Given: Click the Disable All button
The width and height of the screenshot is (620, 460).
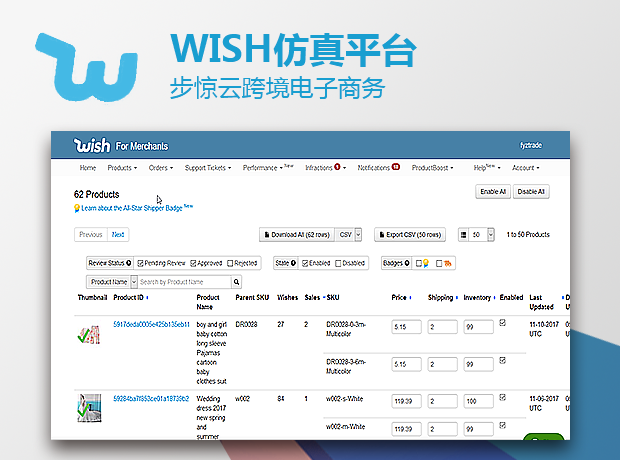Looking at the screenshot, I should [531, 192].
